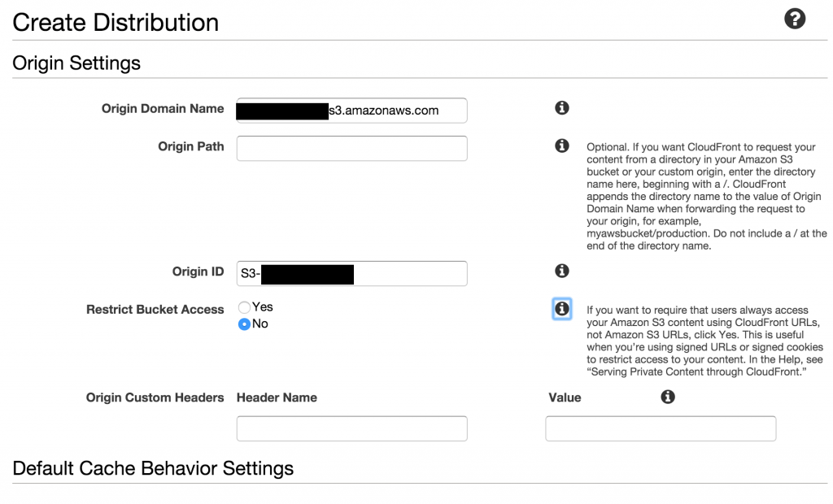
Task: Click the Default Cache Behavior Settings heading
Action: tap(153, 468)
